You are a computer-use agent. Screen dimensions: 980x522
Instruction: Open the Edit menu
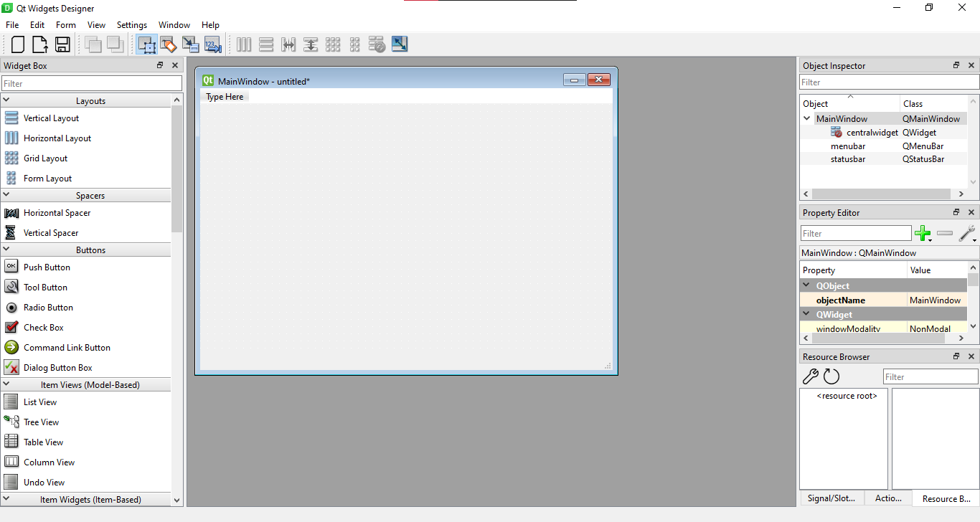pyautogui.click(x=37, y=24)
